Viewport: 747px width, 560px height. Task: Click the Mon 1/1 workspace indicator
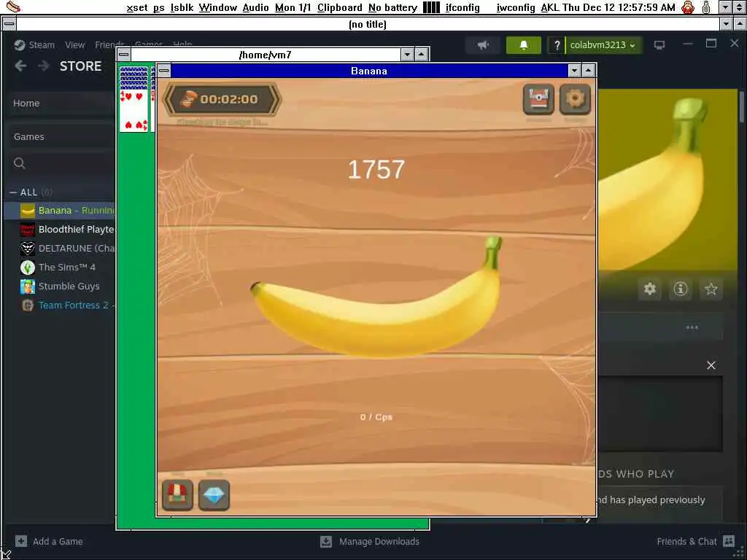pyautogui.click(x=293, y=7)
